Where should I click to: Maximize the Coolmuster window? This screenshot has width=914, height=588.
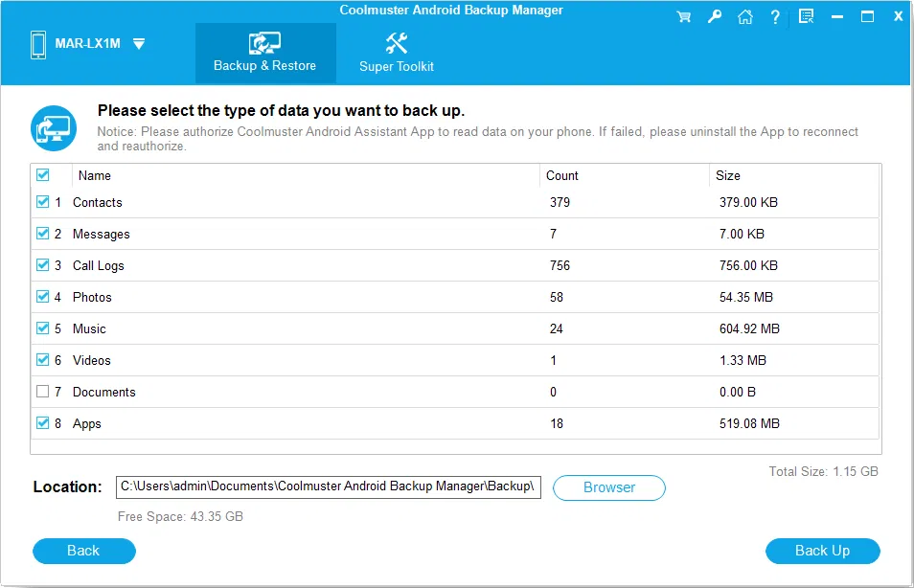click(x=867, y=16)
